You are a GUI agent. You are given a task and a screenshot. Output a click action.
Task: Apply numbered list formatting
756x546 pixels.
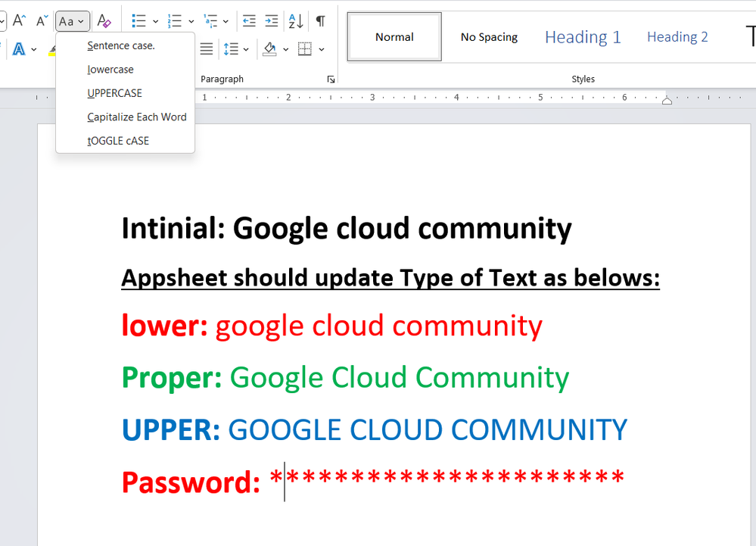coord(175,20)
